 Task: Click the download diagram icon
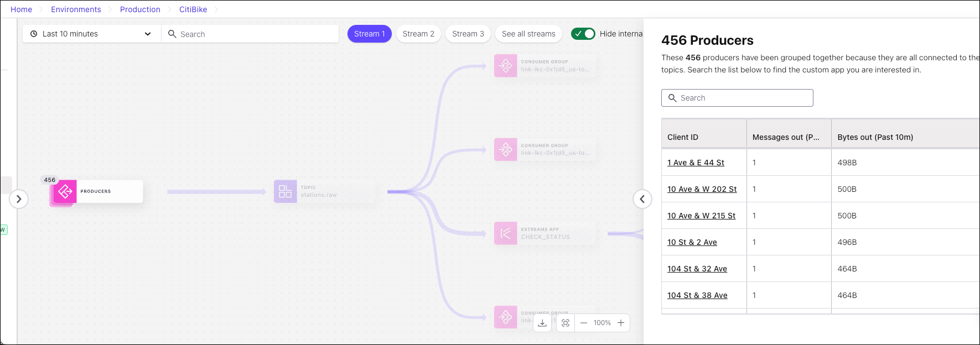[542, 323]
